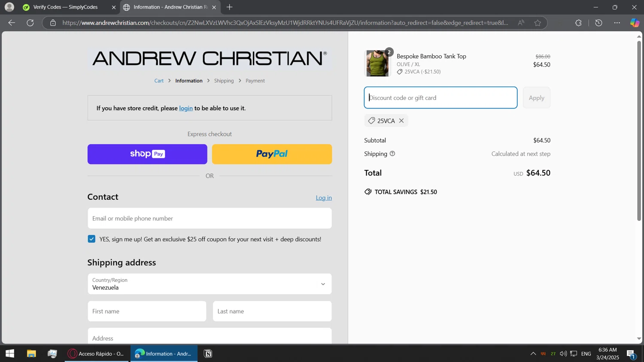644x362 pixels.
Task: Open the browser extensions menu
Action: (x=578, y=23)
